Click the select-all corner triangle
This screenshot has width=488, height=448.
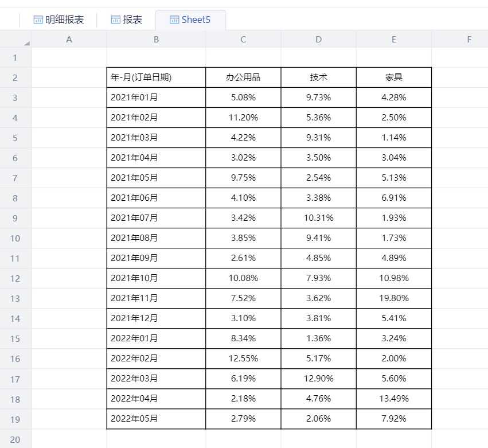[x=26, y=43]
